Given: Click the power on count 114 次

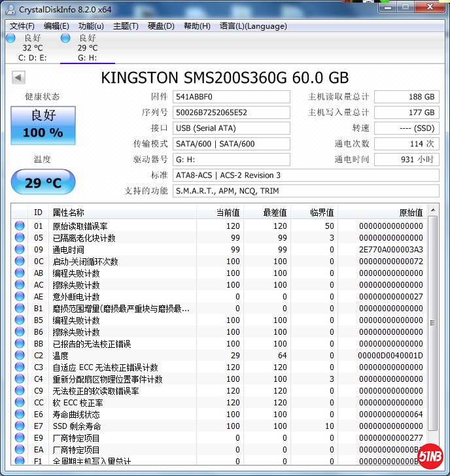Looking at the screenshot, I should pos(407,144).
